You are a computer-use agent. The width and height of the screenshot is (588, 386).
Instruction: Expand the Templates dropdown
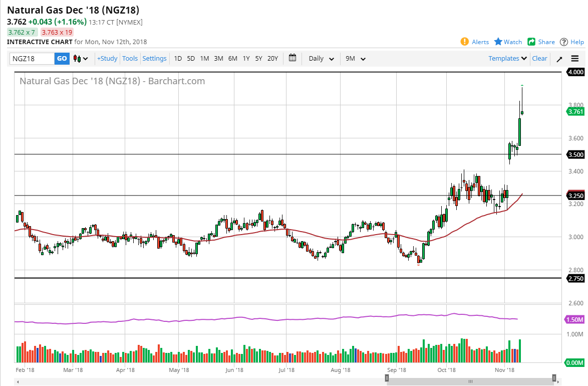[x=507, y=58]
